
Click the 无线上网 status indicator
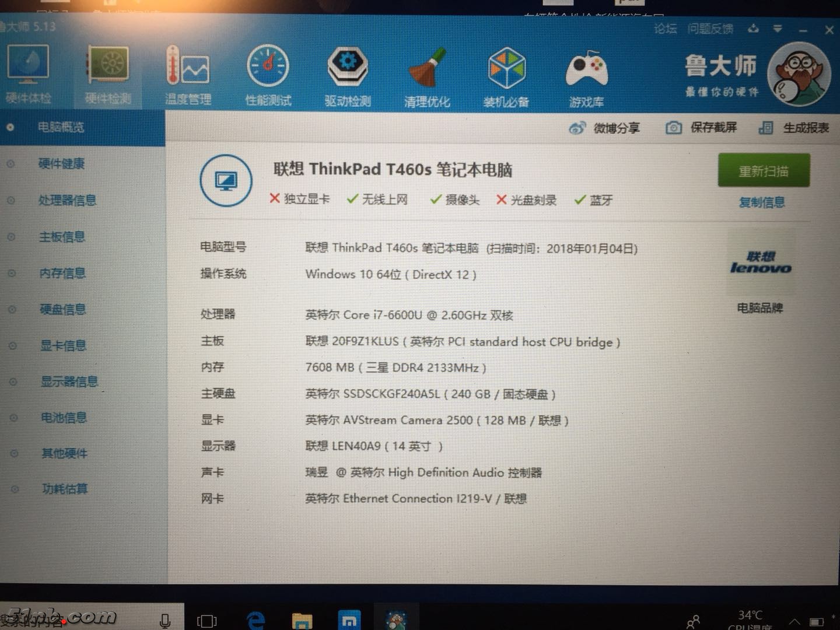point(377,199)
